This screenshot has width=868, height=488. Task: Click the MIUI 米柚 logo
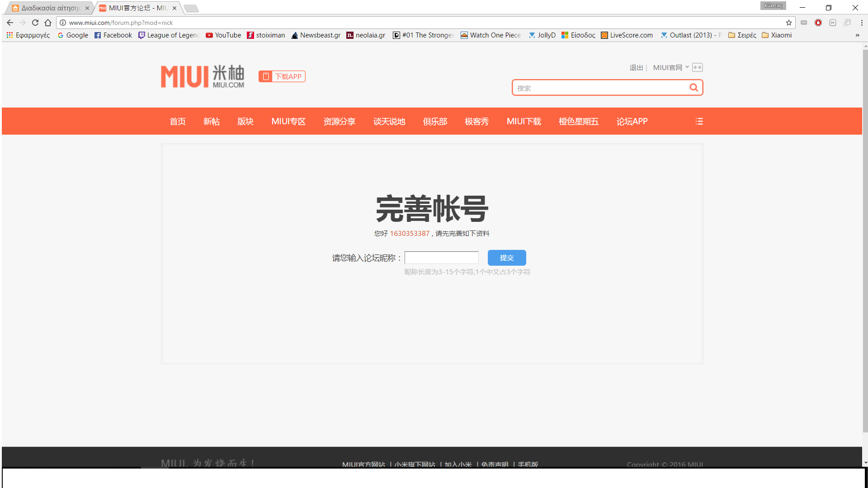pos(202,76)
